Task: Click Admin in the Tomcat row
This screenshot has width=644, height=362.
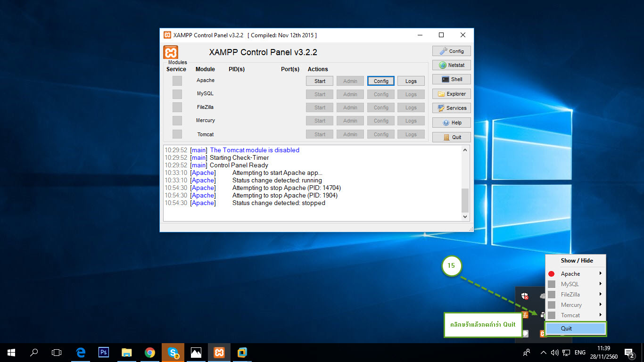Action: click(x=350, y=134)
